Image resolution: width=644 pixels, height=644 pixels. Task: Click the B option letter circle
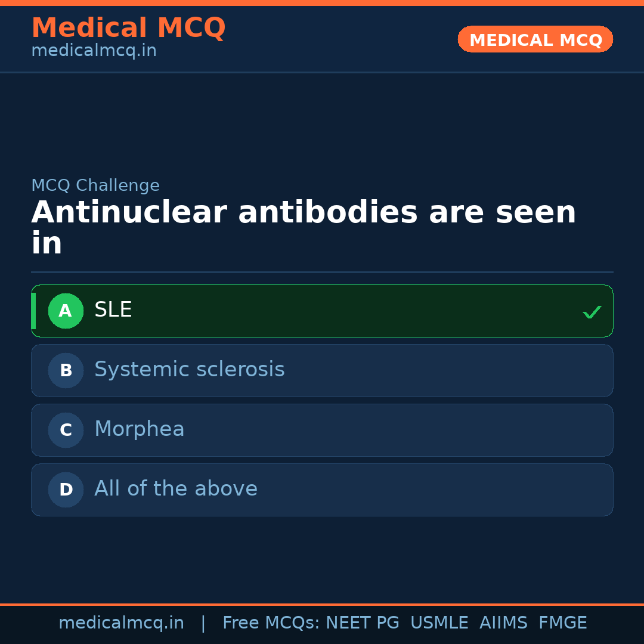[66, 370]
